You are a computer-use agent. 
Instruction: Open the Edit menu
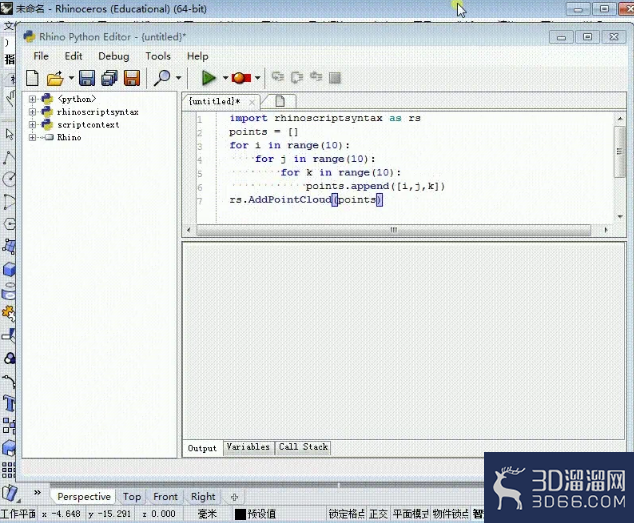74,56
